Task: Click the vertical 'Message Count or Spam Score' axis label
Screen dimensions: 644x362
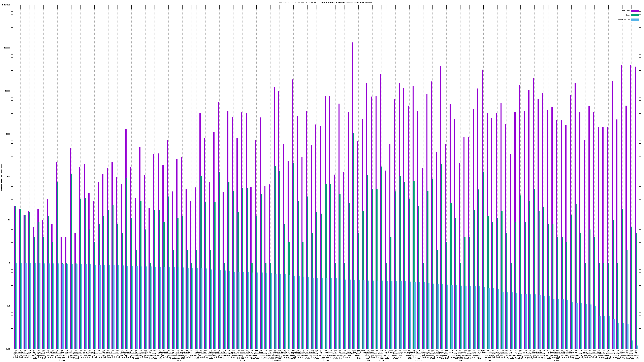Action: (1, 177)
